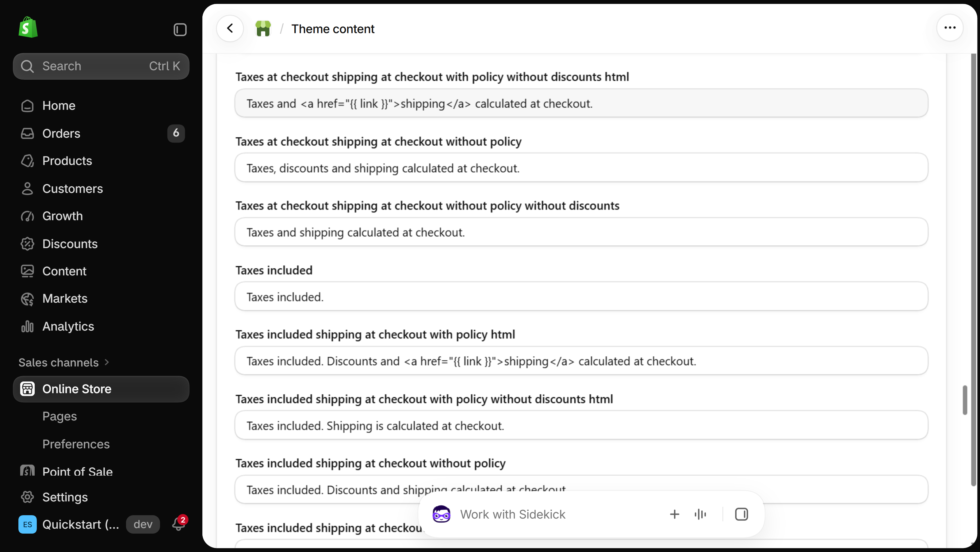Image resolution: width=980 pixels, height=552 pixels.
Task: Edit field 'Taxes and shipping calculated at checkout.'
Action: click(581, 232)
